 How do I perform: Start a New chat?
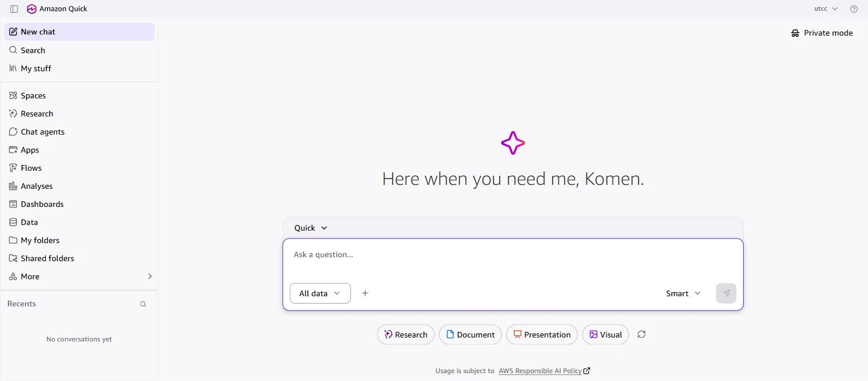(x=79, y=32)
